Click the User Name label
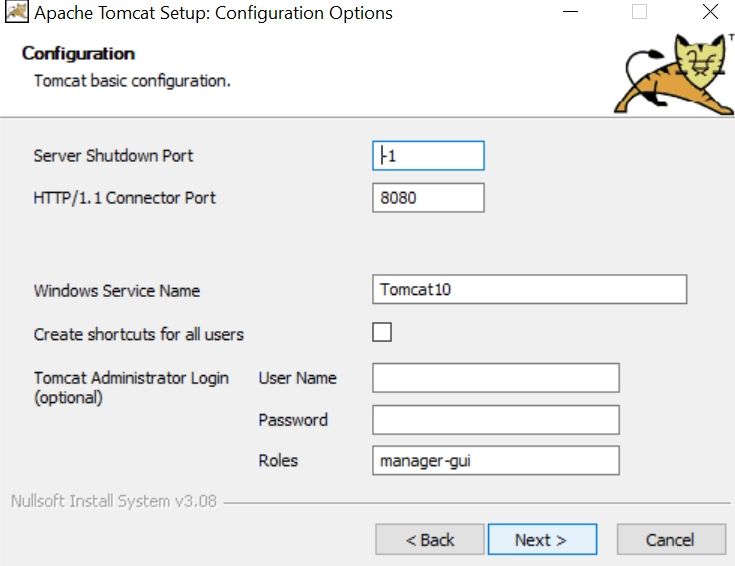 298,378
